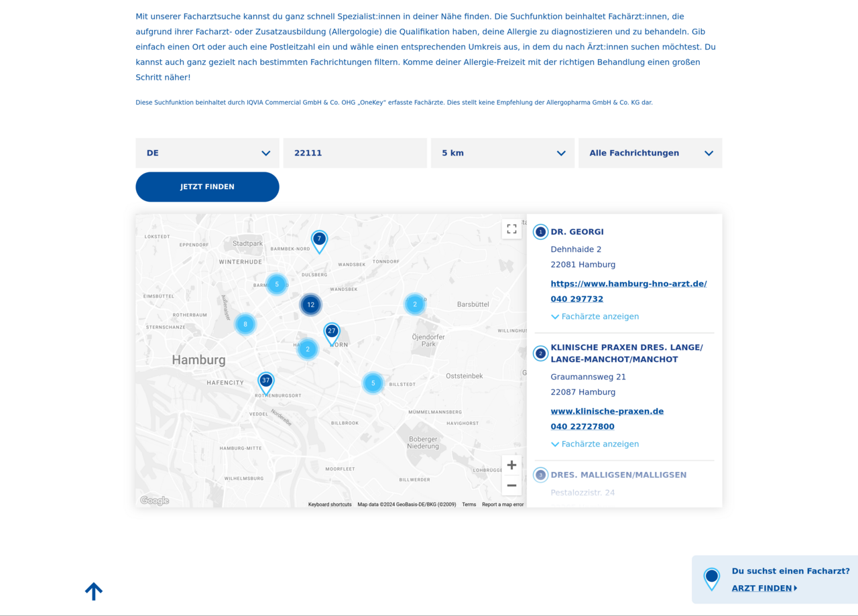858x616 pixels.
Task: Open the 5 km radius dropdown
Action: (502, 153)
